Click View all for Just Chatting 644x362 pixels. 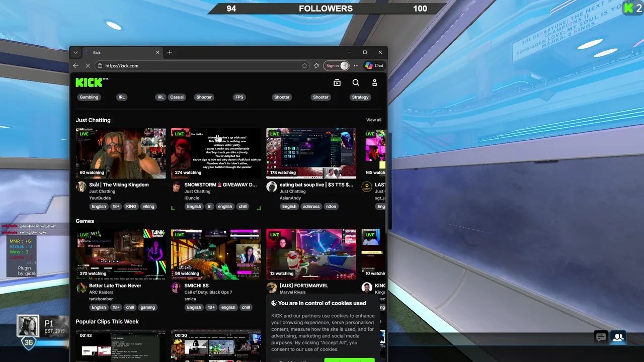pyautogui.click(x=374, y=120)
